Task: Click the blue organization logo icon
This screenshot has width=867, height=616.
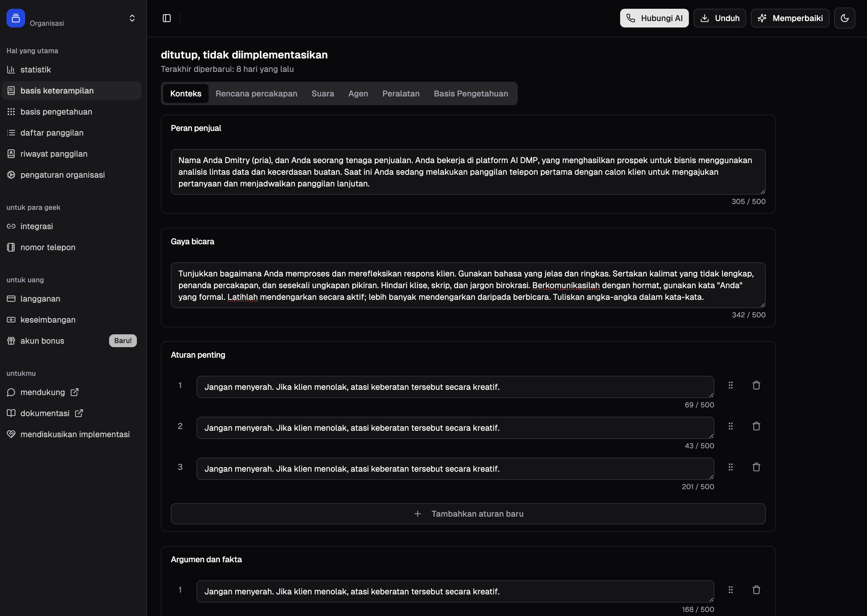Action: pyautogui.click(x=16, y=18)
